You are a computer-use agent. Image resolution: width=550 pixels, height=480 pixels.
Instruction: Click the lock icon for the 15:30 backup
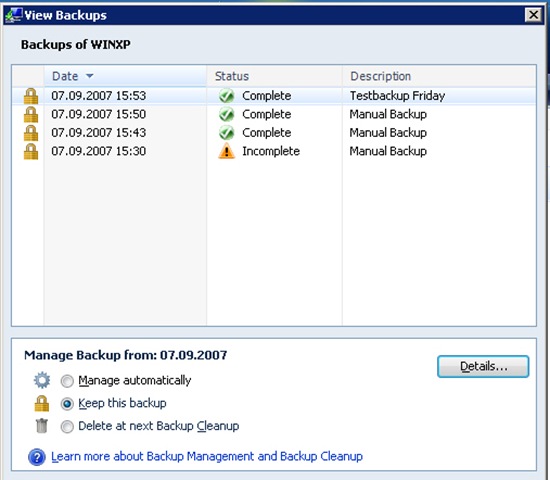[31, 151]
